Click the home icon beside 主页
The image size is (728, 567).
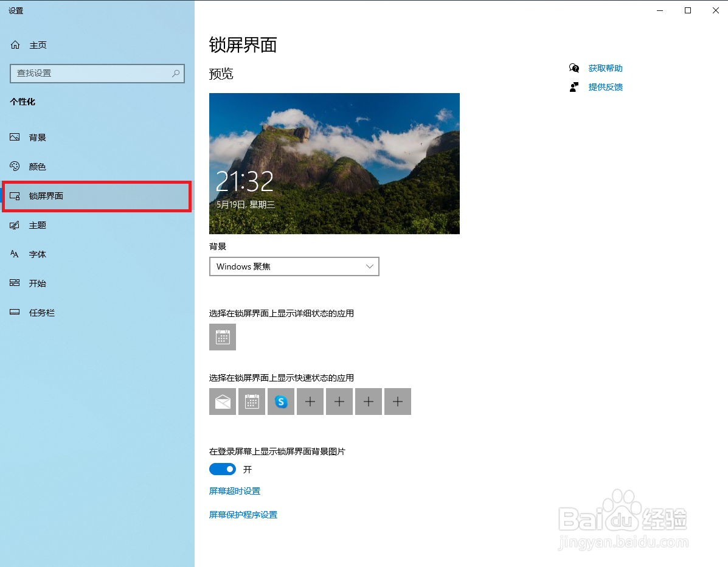(x=15, y=44)
